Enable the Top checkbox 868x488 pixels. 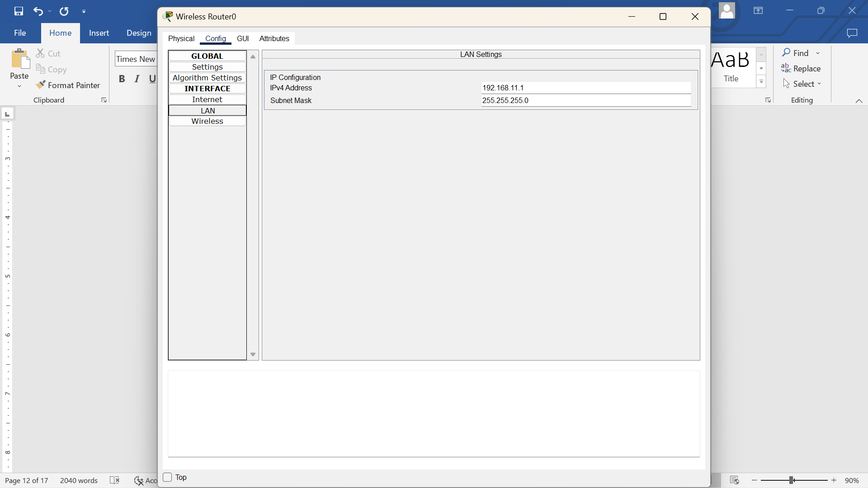click(x=168, y=477)
